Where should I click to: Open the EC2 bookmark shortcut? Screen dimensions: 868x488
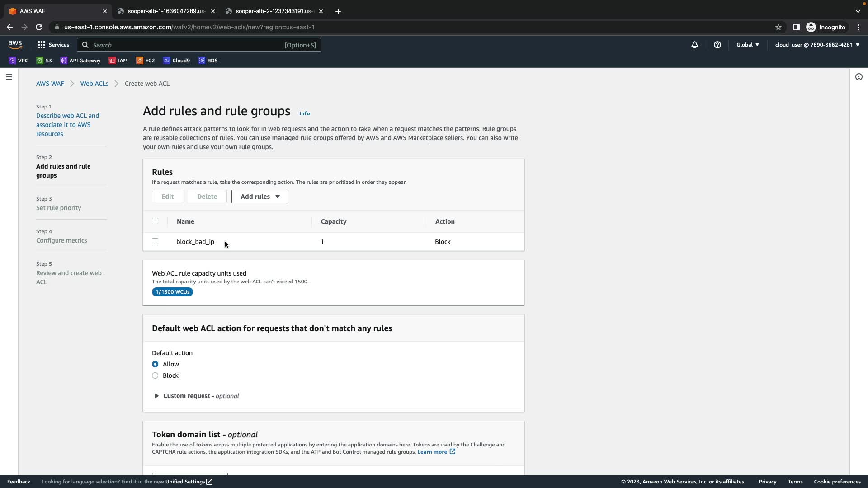pyautogui.click(x=145, y=61)
